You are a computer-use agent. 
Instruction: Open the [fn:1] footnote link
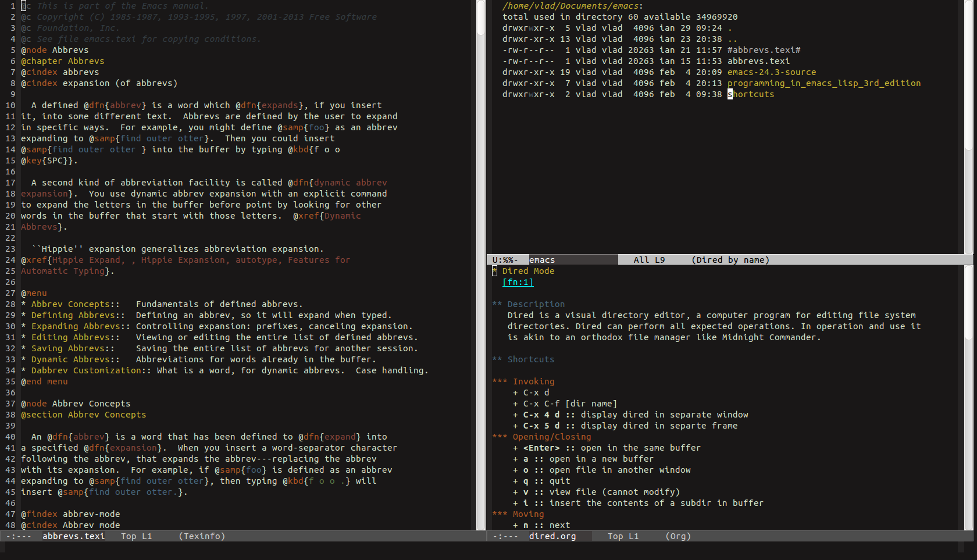pyautogui.click(x=518, y=282)
